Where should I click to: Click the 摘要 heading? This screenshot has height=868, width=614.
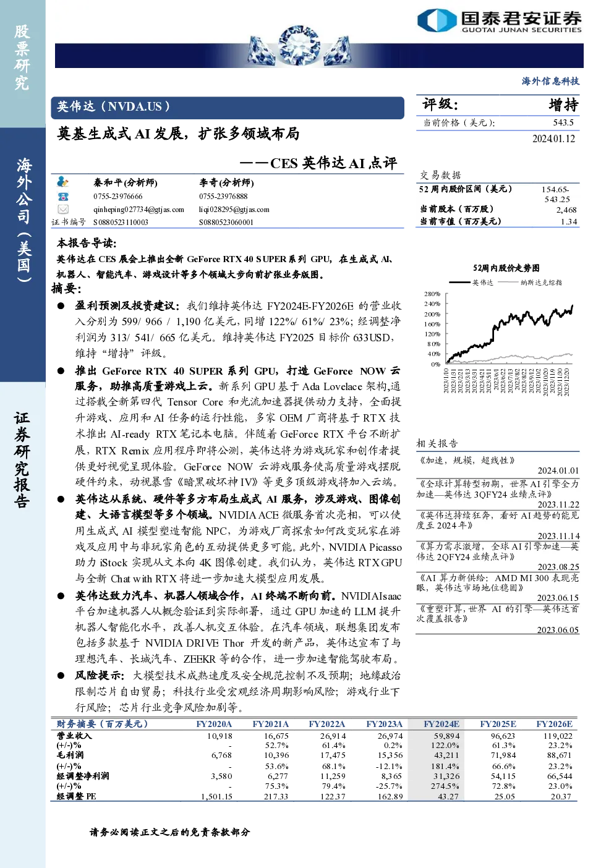click(x=66, y=289)
